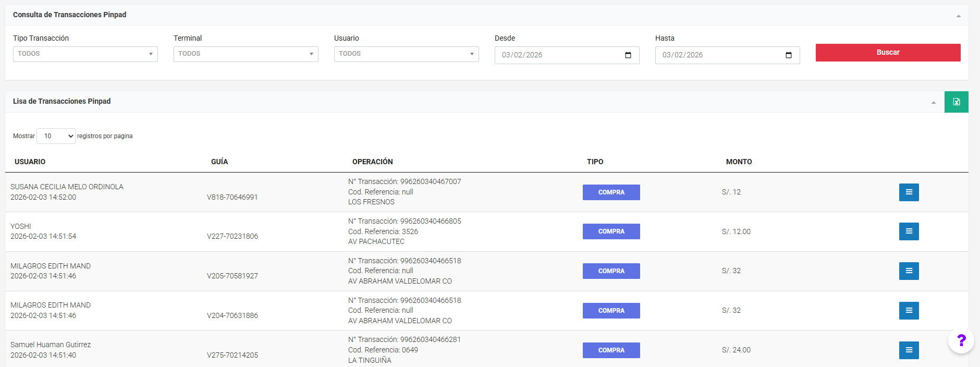Open the purple help question mark icon
This screenshot has height=367, width=980.
[961, 341]
